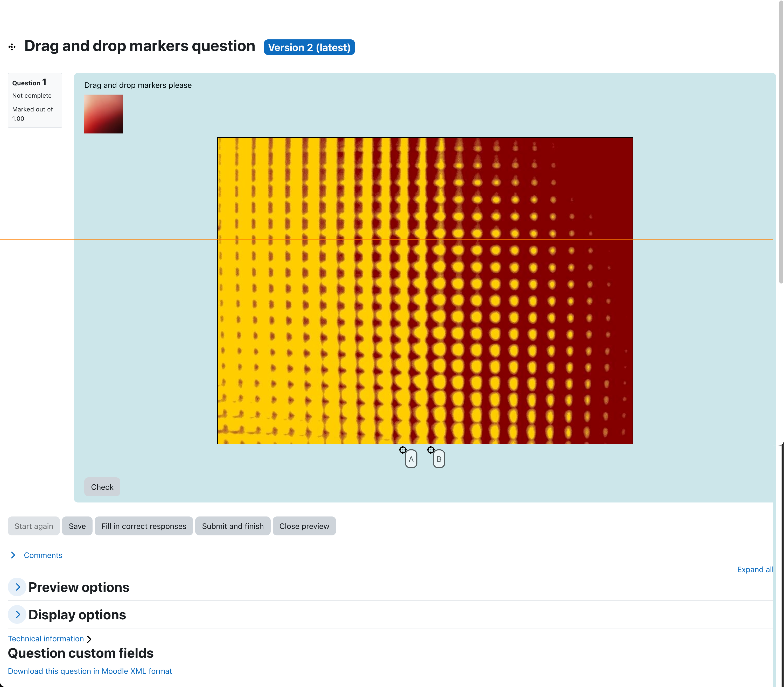The width and height of the screenshot is (784, 687).
Task: Select the crosshair of marker A
Action: click(403, 450)
